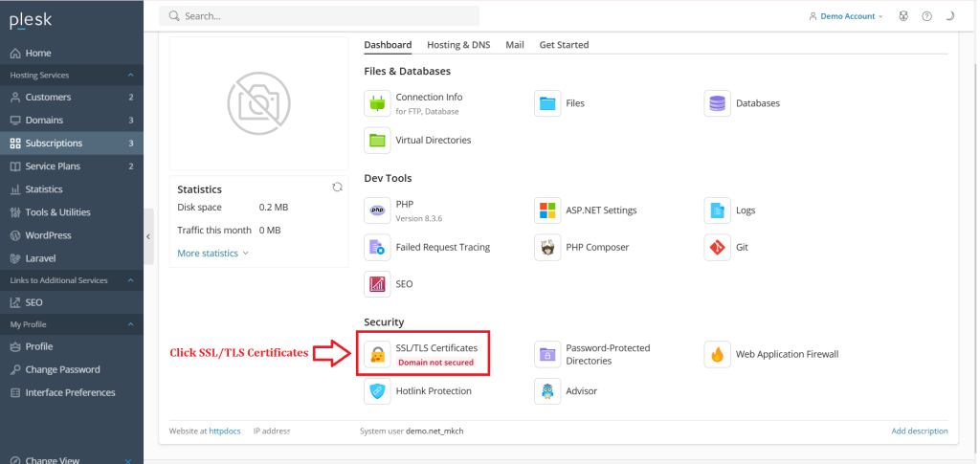Open the Web Application Firewall flame icon
Image resolution: width=980 pixels, height=464 pixels.
718,355
